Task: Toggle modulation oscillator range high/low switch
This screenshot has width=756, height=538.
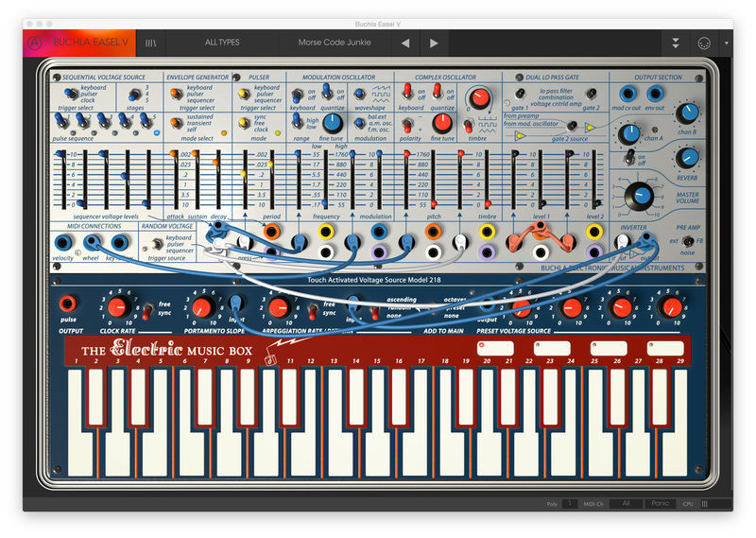Action: tap(297, 121)
